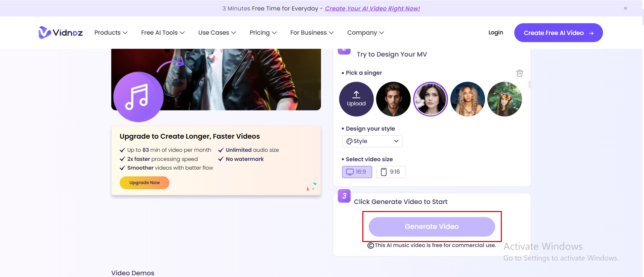644x277 pixels.
Task: Expand the For Business menu
Action: (312, 33)
